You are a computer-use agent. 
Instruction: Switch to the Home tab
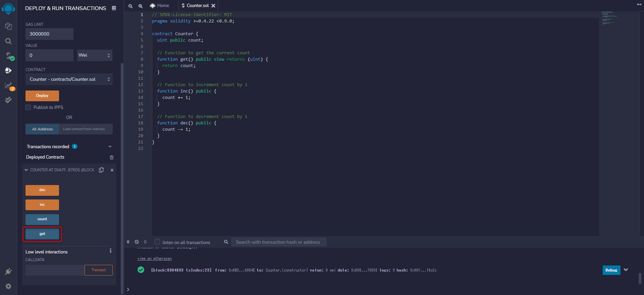point(160,6)
